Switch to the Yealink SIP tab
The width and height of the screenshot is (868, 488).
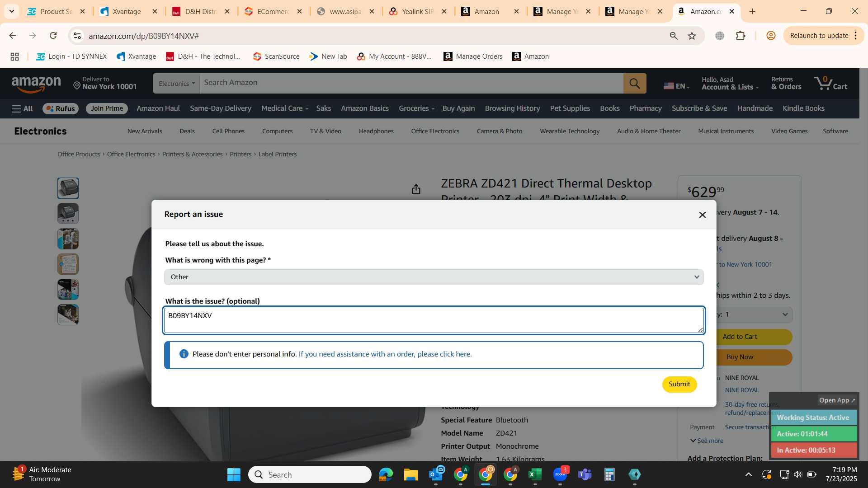click(417, 11)
